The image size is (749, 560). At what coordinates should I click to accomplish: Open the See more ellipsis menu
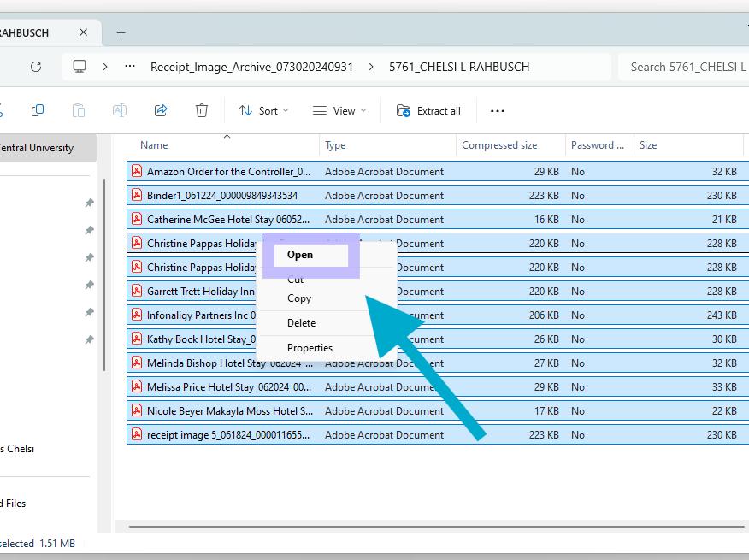coord(498,110)
